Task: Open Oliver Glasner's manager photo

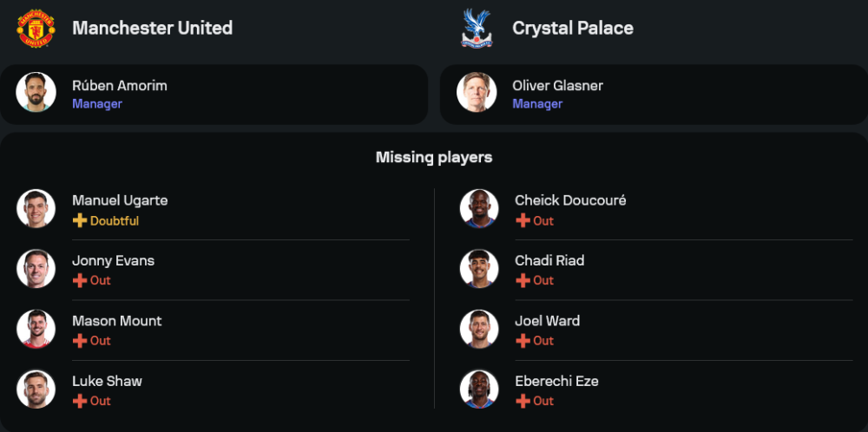Action: [477, 93]
